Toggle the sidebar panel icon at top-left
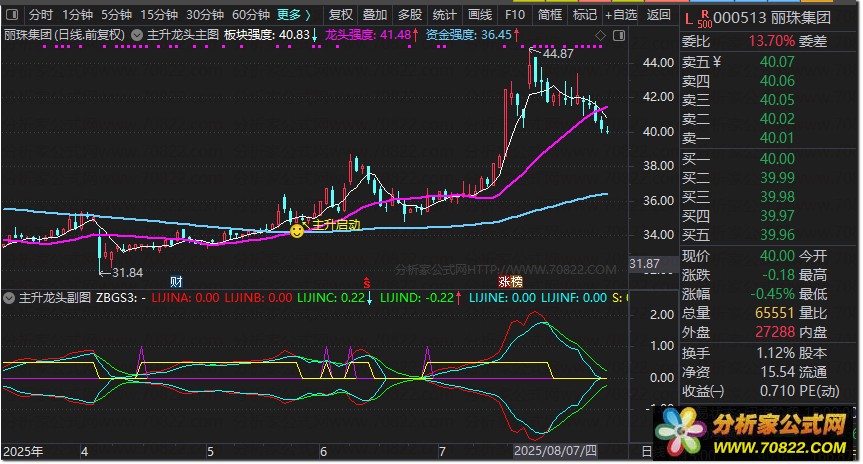This screenshot has width=863, height=464. pyautogui.click(x=11, y=15)
